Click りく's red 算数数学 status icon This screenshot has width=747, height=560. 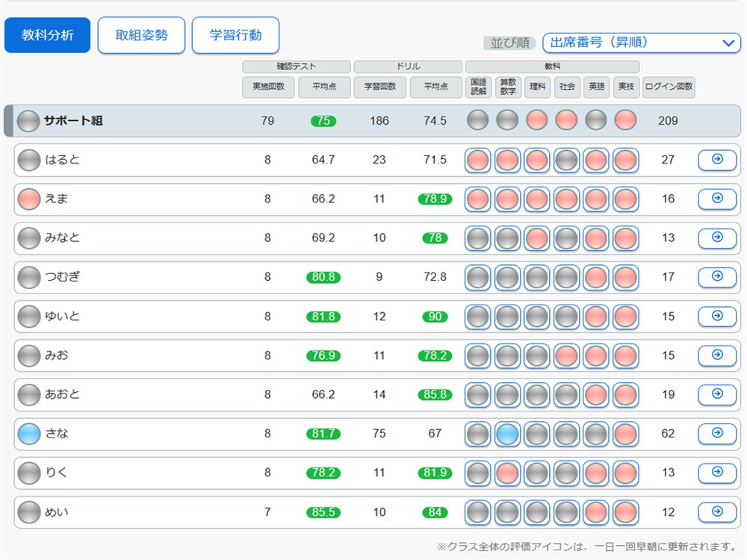(507, 473)
